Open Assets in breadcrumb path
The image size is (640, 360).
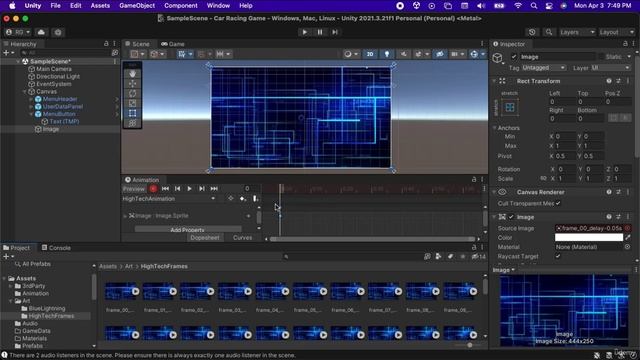[108, 266]
